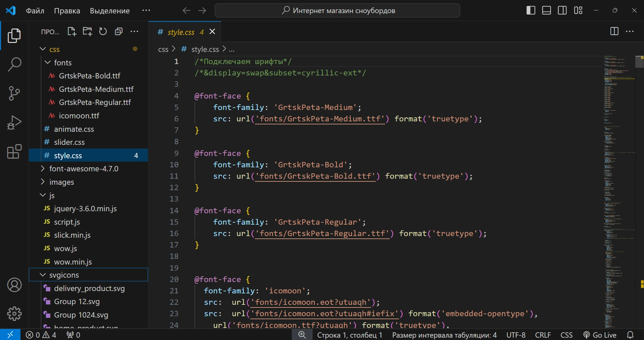The width and height of the screenshot is (644, 340).
Task: Toggle the bottom panel visibility
Action: click(546, 10)
